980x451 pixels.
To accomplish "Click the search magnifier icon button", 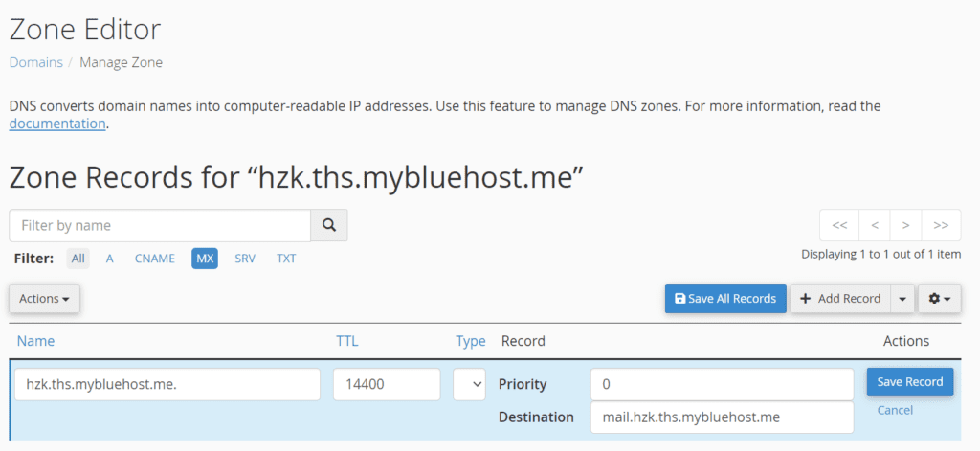I will [329, 225].
